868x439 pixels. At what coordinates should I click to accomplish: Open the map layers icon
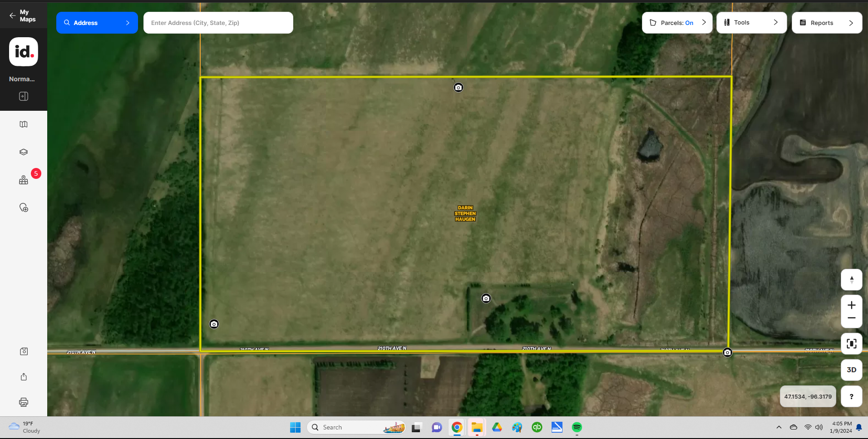24,152
